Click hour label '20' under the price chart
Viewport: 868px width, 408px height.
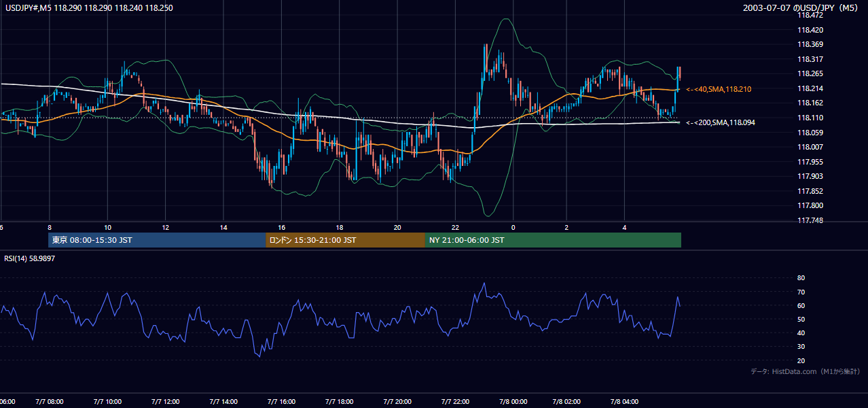[x=397, y=227]
